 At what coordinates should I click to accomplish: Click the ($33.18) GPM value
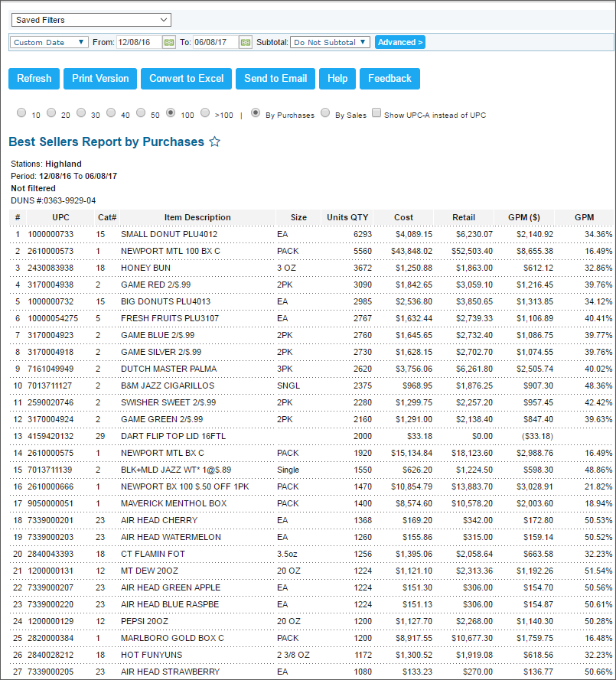pos(537,436)
